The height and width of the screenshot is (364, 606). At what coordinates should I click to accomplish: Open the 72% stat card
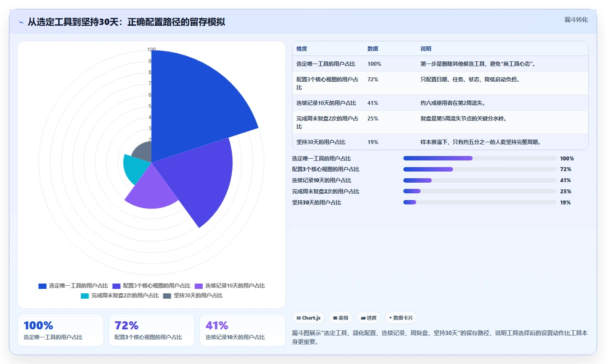(x=152, y=330)
